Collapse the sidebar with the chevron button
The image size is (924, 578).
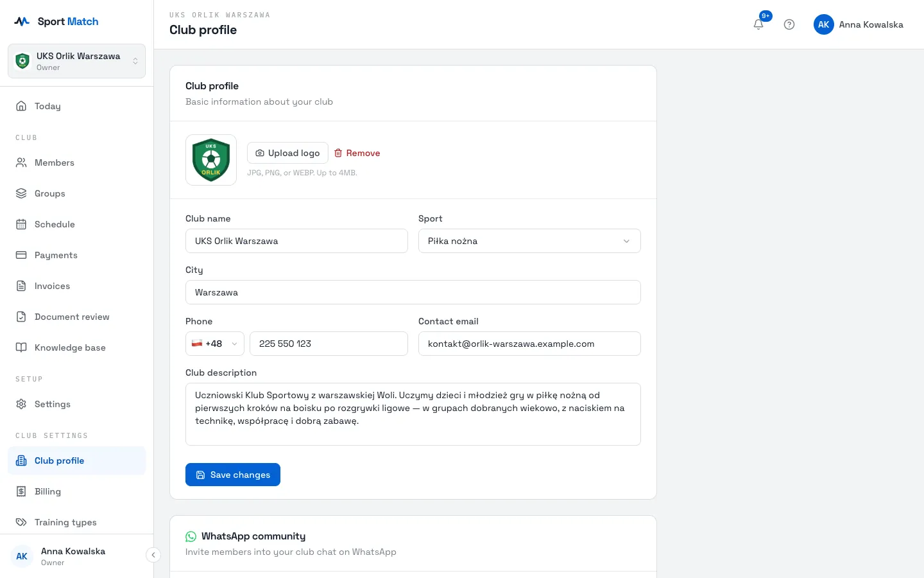point(153,555)
